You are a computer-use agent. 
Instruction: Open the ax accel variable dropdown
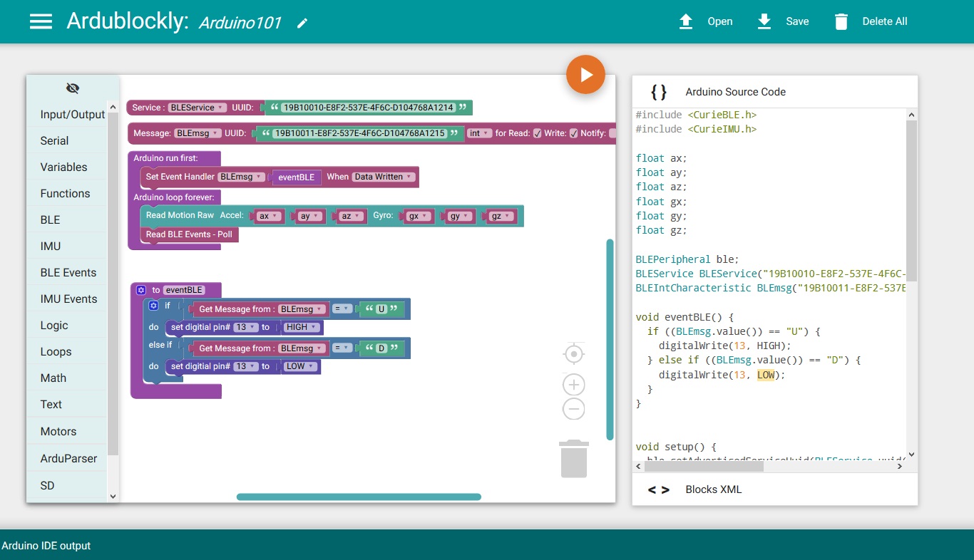(268, 216)
